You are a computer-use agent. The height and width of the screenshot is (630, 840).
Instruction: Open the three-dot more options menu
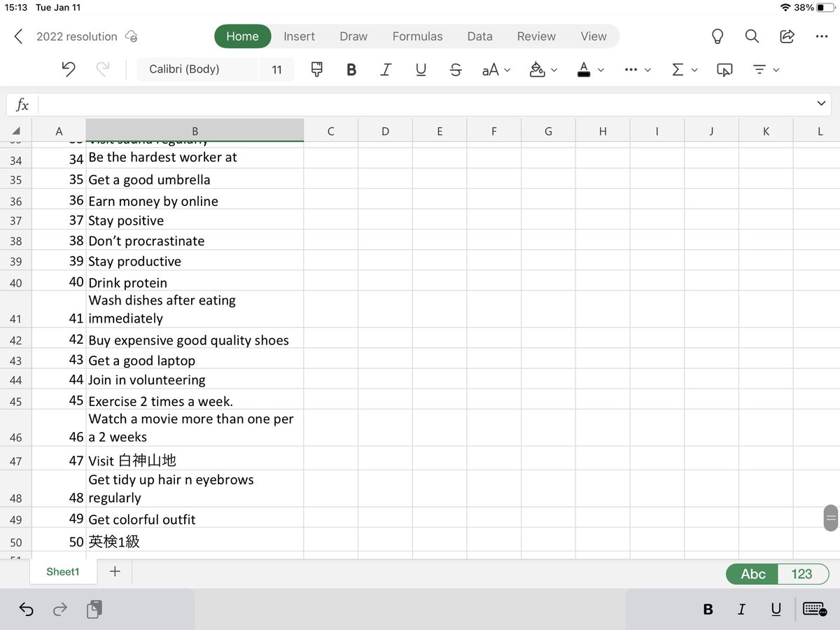coord(822,36)
